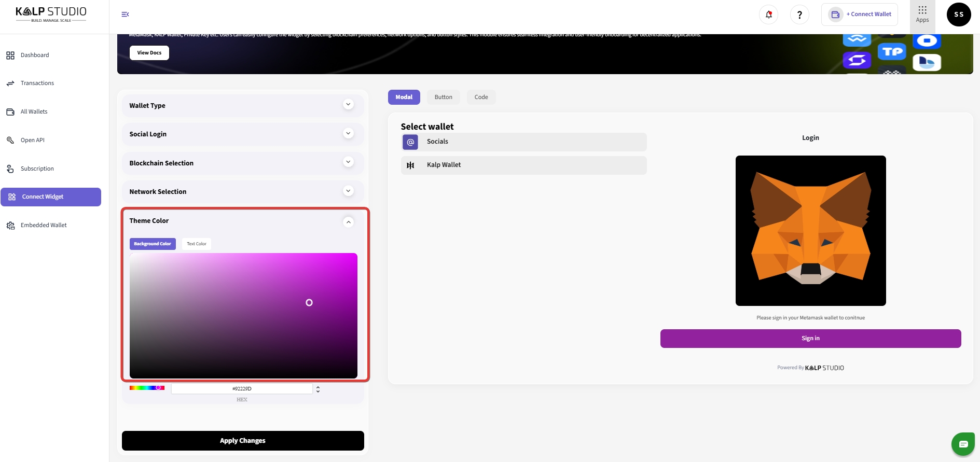Choose the Kalp Wallet option
This screenshot has height=462, width=980.
(x=523, y=165)
